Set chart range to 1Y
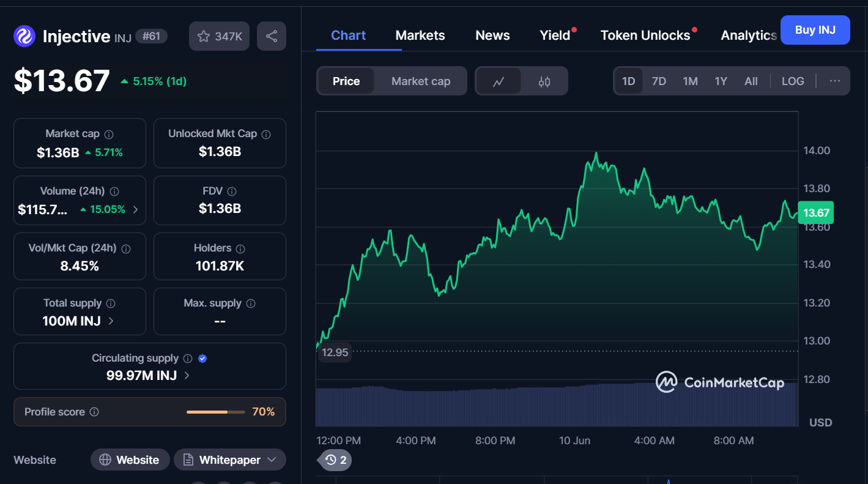 [x=721, y=81]
